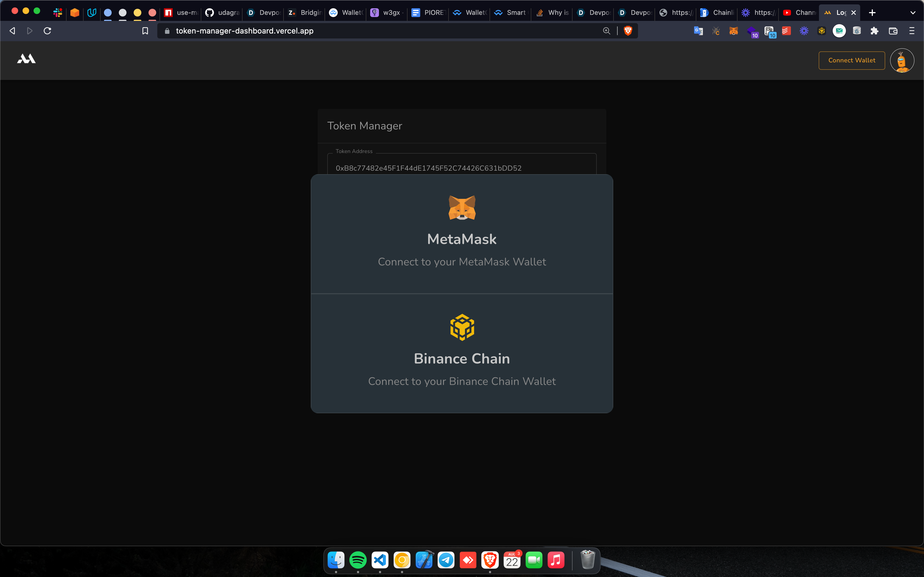Switch to the udagra GitHub tab
The height and width of the screenshot is (577, 924).
(x=222, y=13)
